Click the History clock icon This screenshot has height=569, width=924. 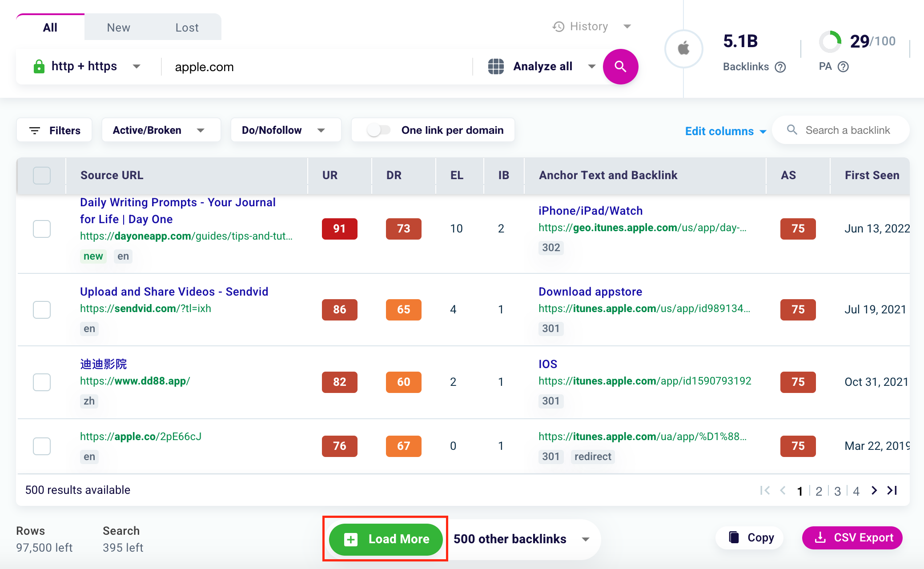[x=558, y=27]
